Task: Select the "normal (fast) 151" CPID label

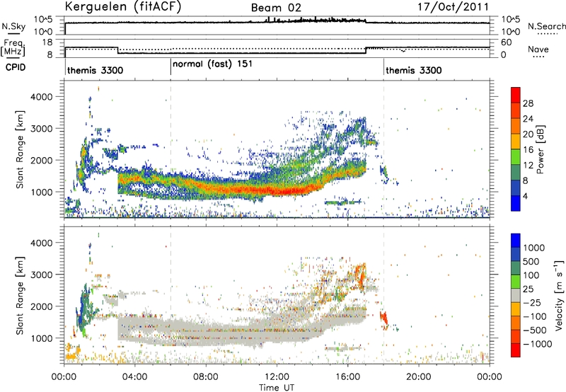Action: point(212,64)
